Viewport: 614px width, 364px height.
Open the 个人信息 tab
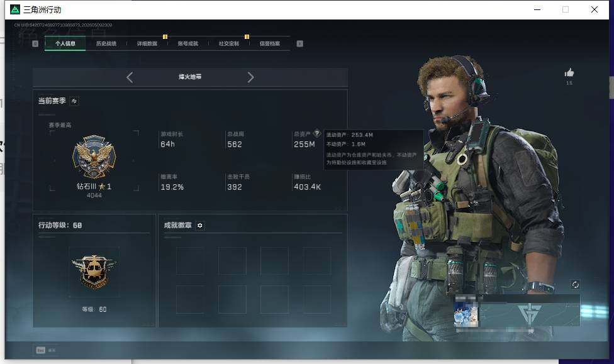pyautogui.click(x=65, y=43)
